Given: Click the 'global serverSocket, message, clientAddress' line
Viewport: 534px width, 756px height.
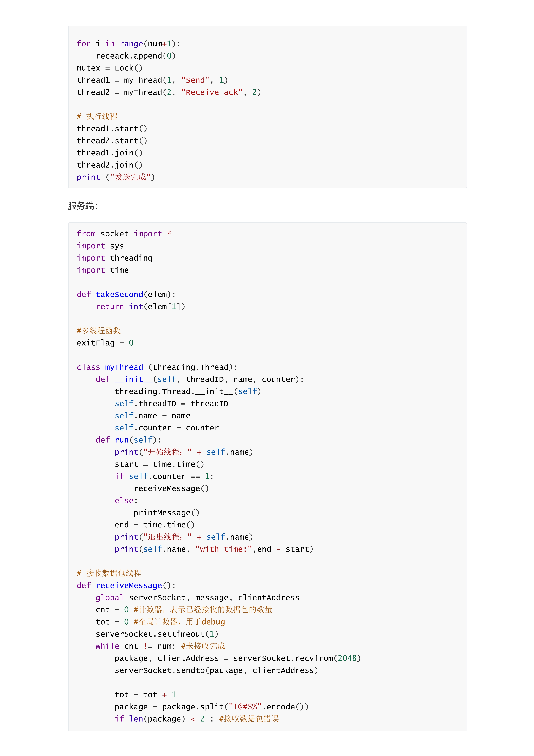Looking at the screenshot, I should click(x=198, y=598).
